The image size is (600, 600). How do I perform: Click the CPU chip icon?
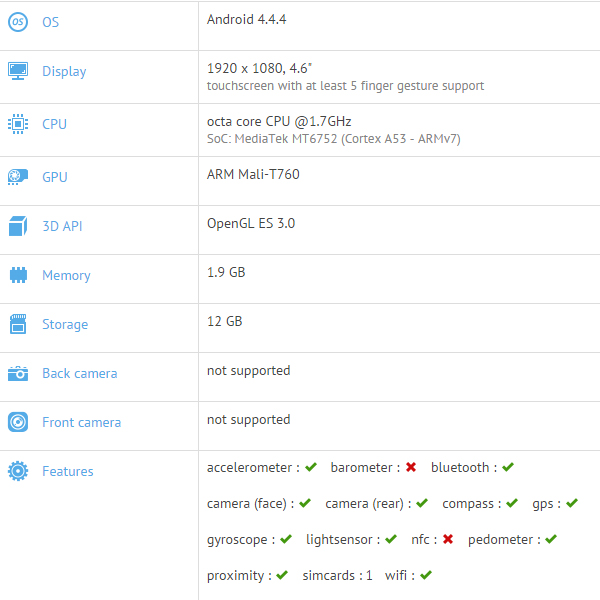(18, 124)
